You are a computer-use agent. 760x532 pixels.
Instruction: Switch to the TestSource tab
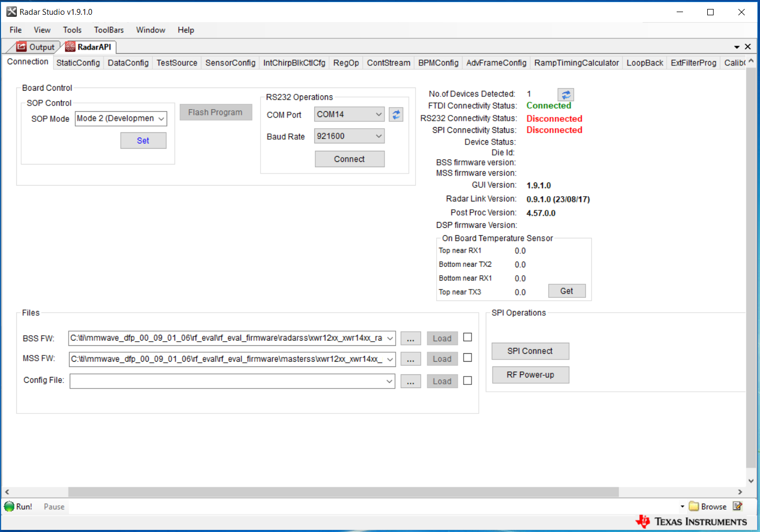(177, 63)
